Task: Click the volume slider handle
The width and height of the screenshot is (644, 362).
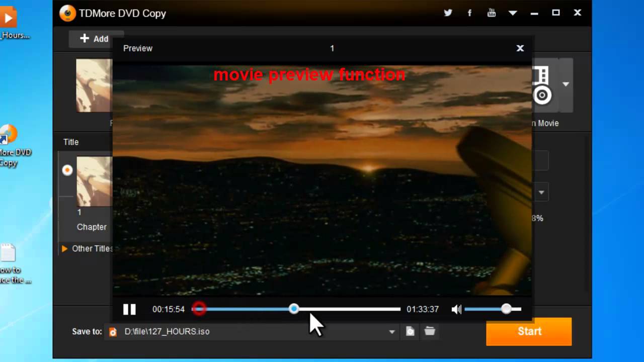Action: click(506, 309)
